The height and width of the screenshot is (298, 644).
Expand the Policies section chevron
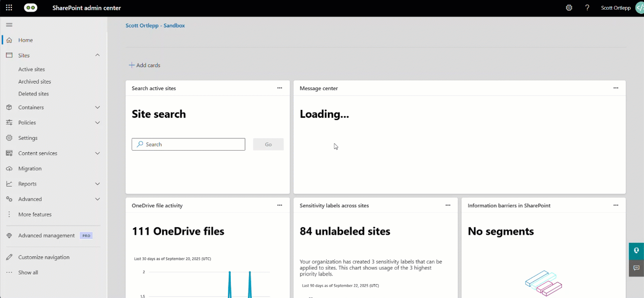point(98,123)
